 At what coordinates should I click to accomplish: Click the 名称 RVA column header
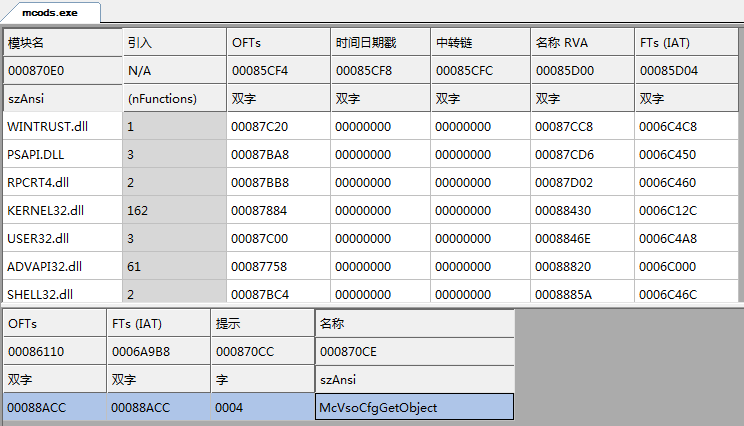pyautogui.click(x=583, y=43)
